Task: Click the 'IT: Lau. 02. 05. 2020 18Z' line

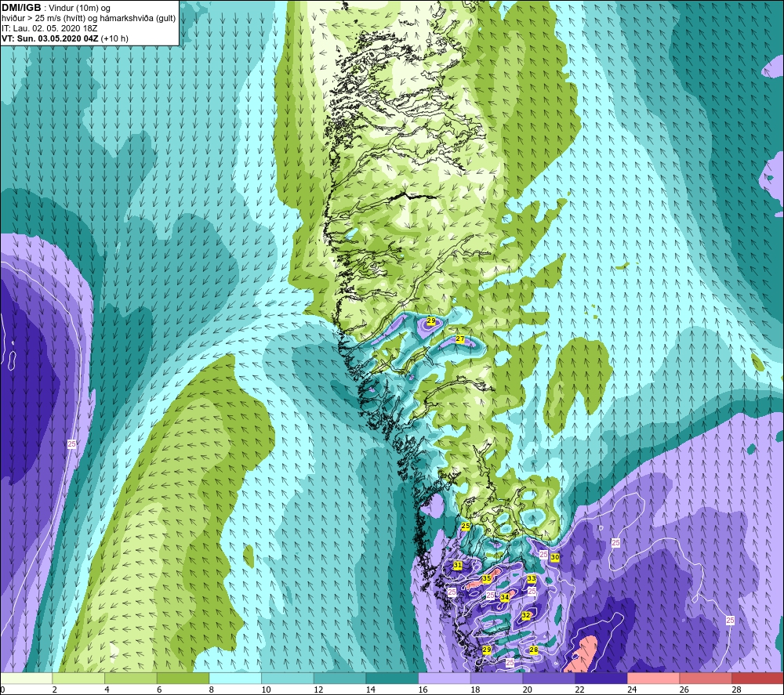Action: click(x=49, y=28)
